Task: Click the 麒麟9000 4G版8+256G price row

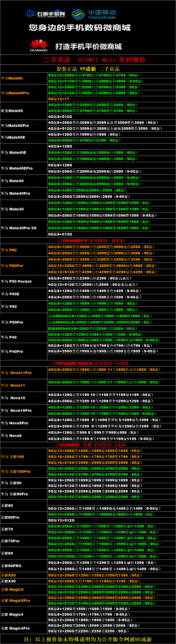Action: pos(112,329)
